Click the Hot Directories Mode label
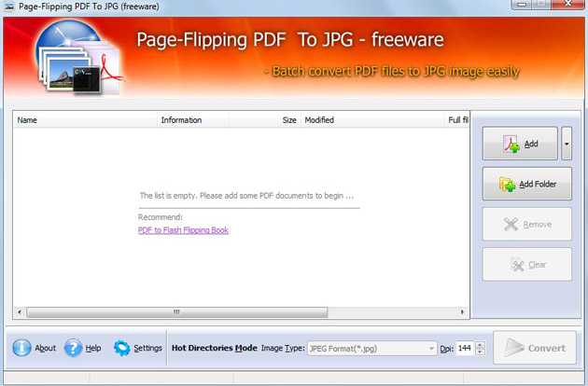588x386 pixels. pos(214,348)
